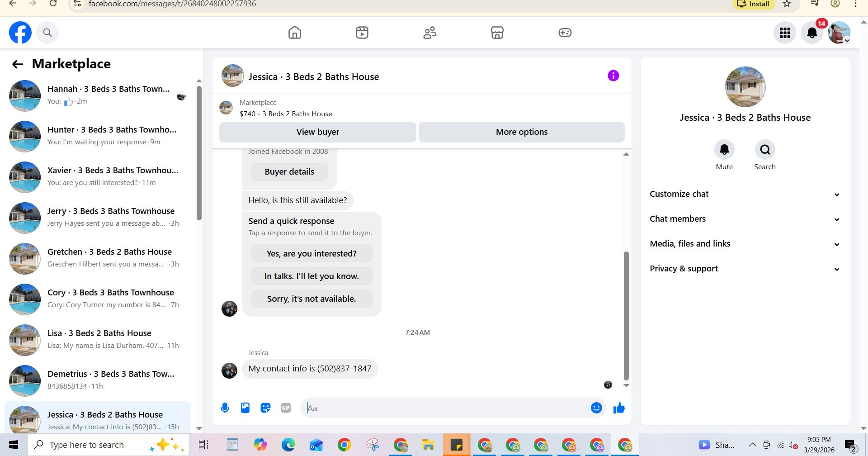Send quick reply 'Yes, are you interested?'

coord(311,254)
